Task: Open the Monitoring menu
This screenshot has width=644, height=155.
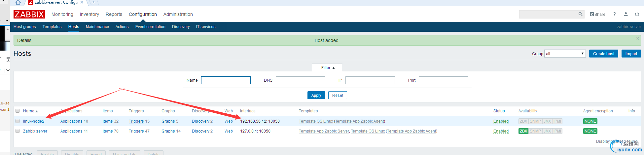Action: (62, 14)
